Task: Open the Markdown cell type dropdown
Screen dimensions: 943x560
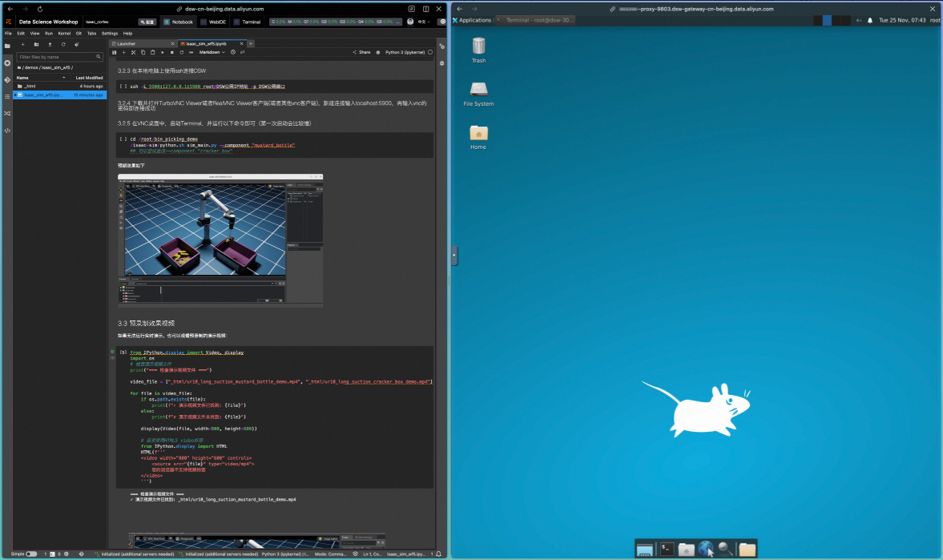Action: click(212, 52)
